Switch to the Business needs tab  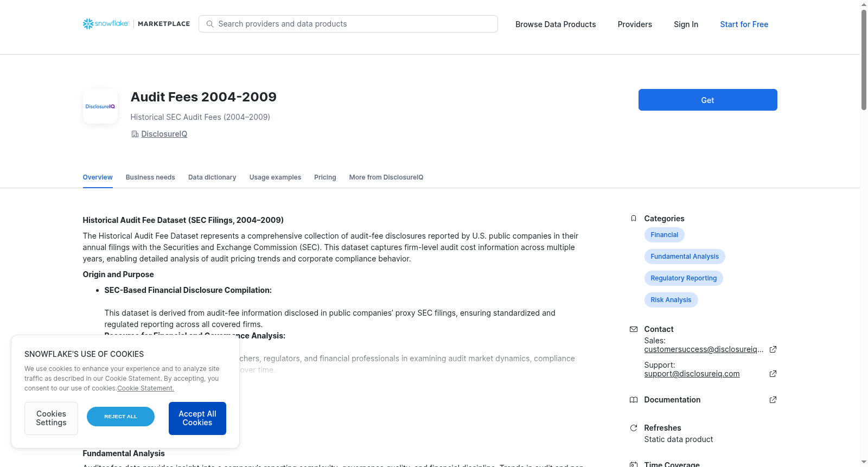(x=150, y=177)
